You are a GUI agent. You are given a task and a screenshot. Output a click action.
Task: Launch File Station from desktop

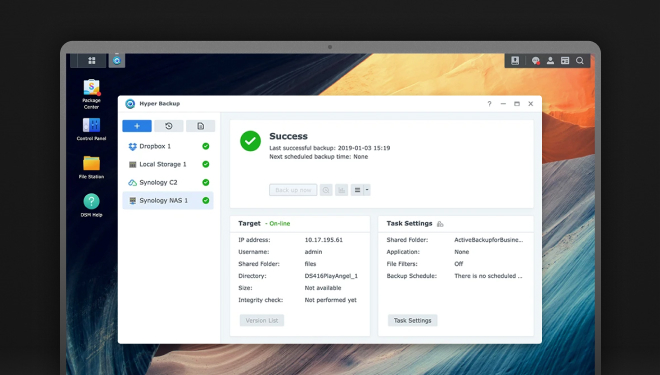(91, 167)
